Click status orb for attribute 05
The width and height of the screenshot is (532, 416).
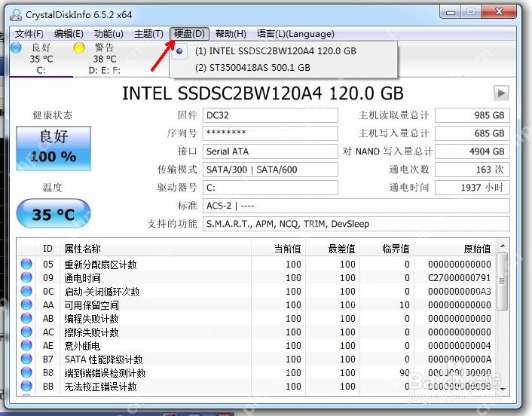click(x=26, y=264)
